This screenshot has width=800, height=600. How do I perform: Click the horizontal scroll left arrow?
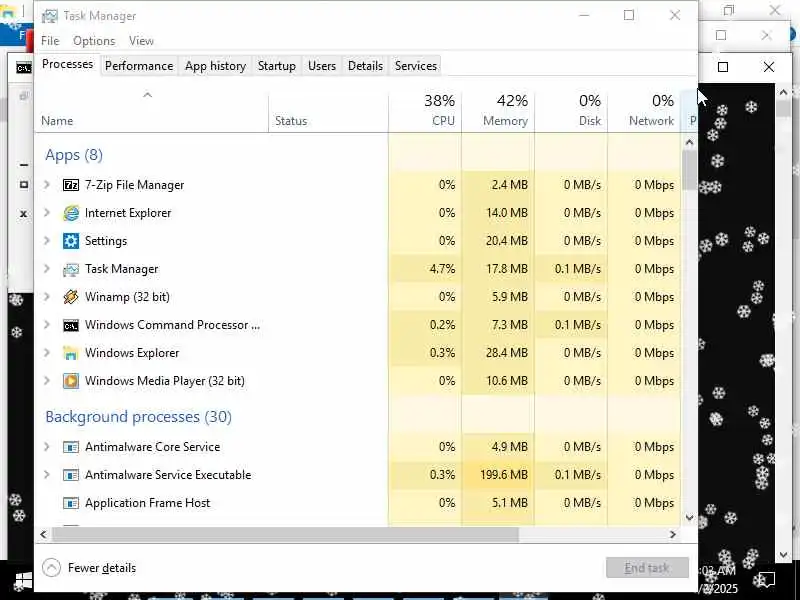point(43,534)
